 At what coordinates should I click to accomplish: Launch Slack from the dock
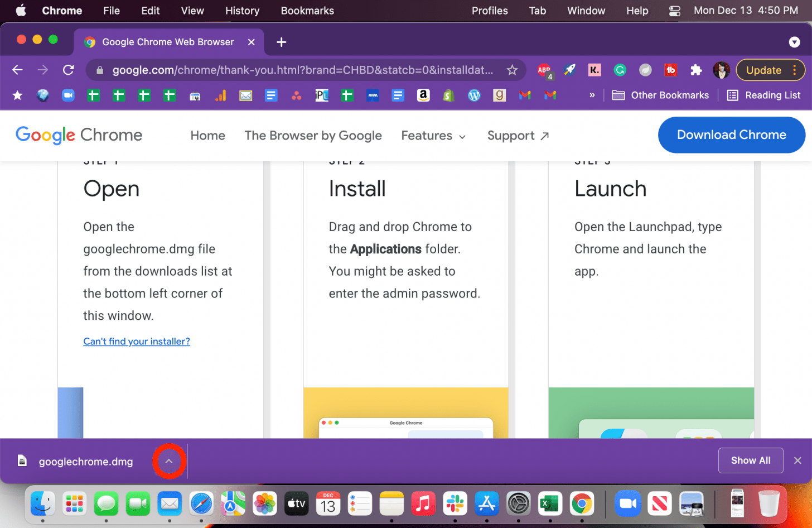pyautogui.click(x=455, y=504)
